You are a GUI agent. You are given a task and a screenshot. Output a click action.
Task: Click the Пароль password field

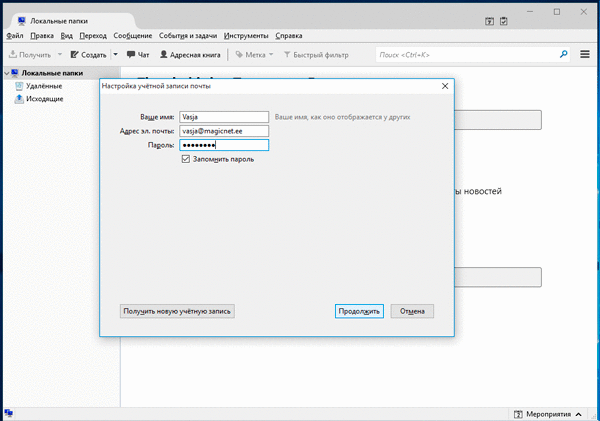pyautogui.click(x=224, y=145)
